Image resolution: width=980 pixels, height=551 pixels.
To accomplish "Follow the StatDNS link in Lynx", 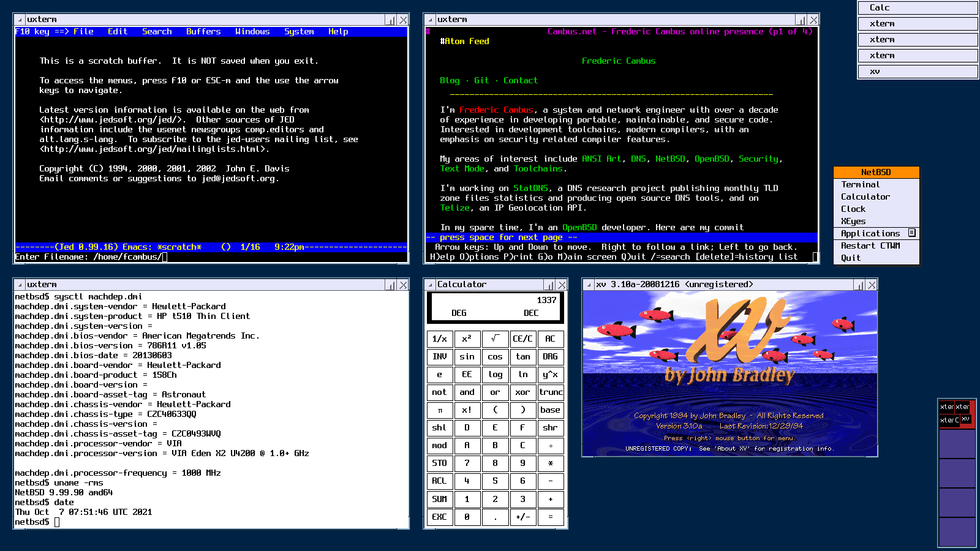I will [x=530, y=189].
